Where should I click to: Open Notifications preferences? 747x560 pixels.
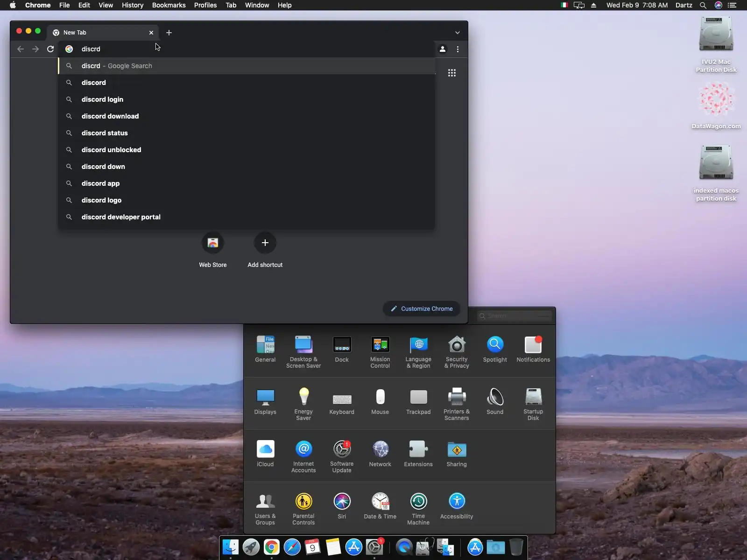pos(533,349)
